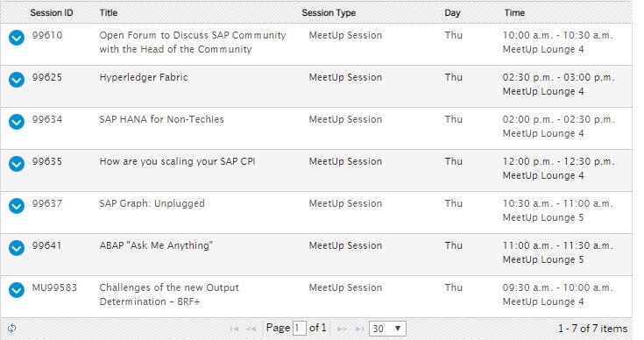
Task: Expand the Hyperledger Fabric session row
Action: pyautogui.click(x=17, y=80)
